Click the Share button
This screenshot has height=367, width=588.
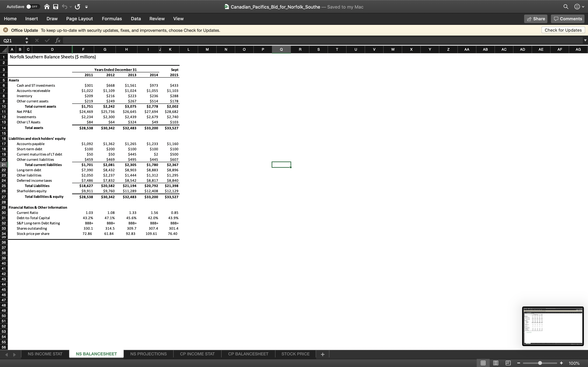pos(536,19)
